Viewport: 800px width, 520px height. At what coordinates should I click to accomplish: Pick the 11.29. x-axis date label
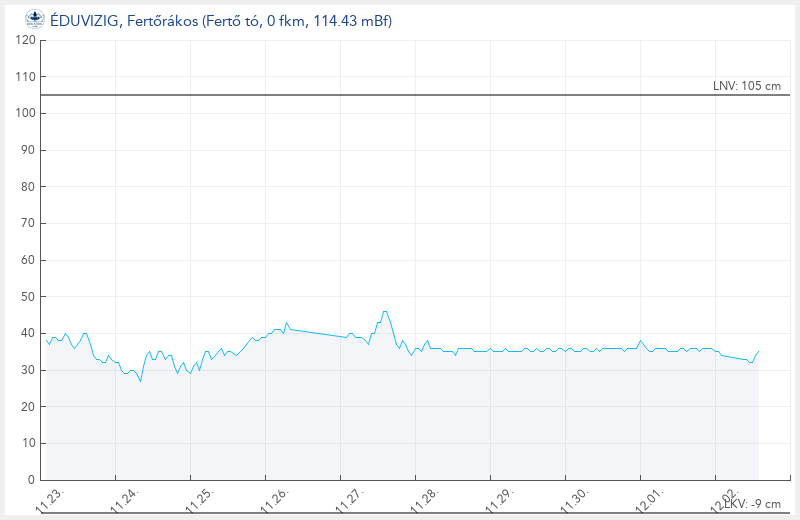[x=500, y=500]
